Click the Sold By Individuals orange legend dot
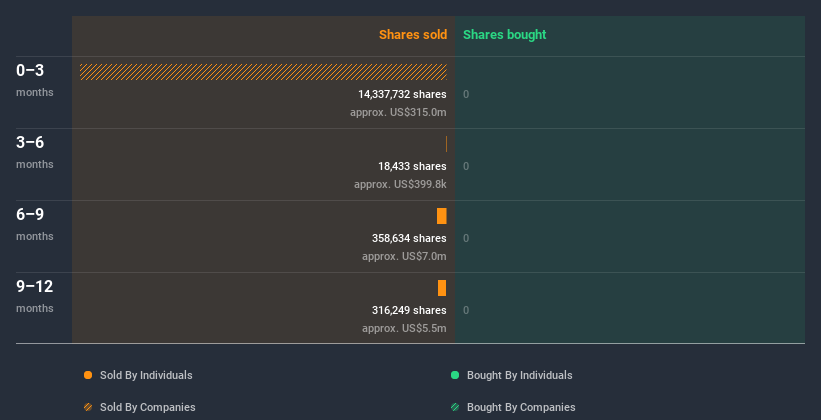Viewport: 821px width, 420px height. point(88,375)
